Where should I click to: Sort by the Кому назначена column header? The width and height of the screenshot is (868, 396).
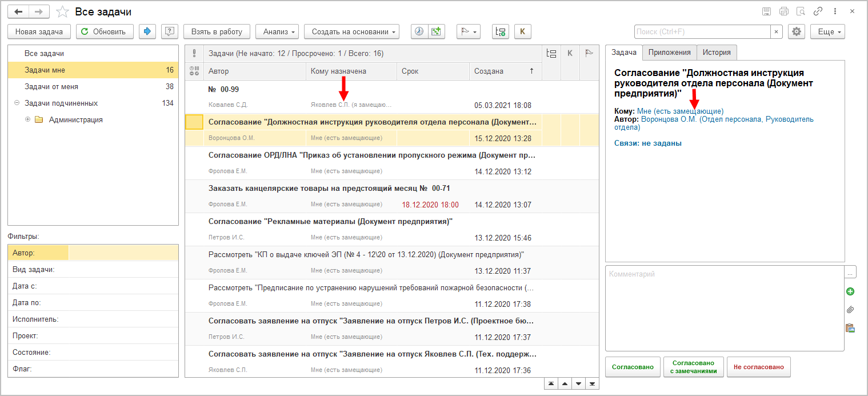tap(351, 71)
